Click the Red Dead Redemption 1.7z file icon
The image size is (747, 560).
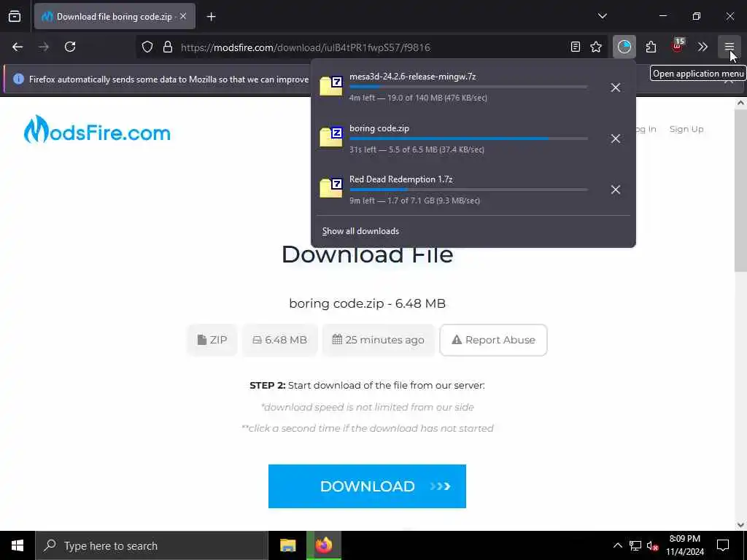(331, 188)
